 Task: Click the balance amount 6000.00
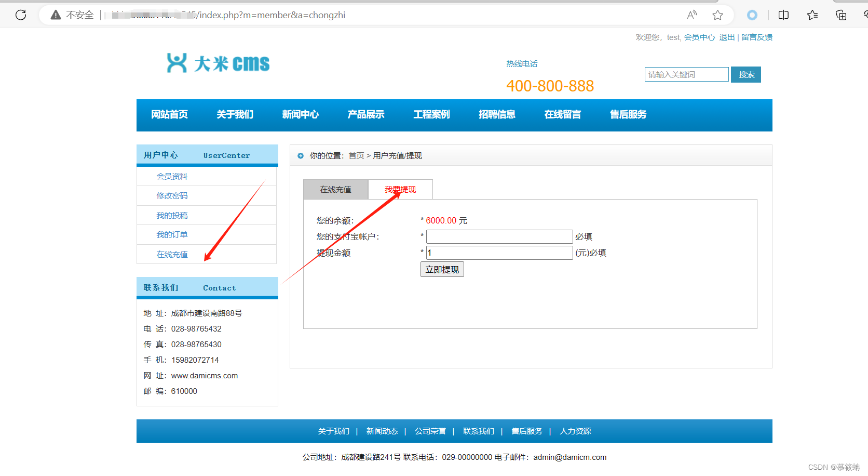click(441, 221)
